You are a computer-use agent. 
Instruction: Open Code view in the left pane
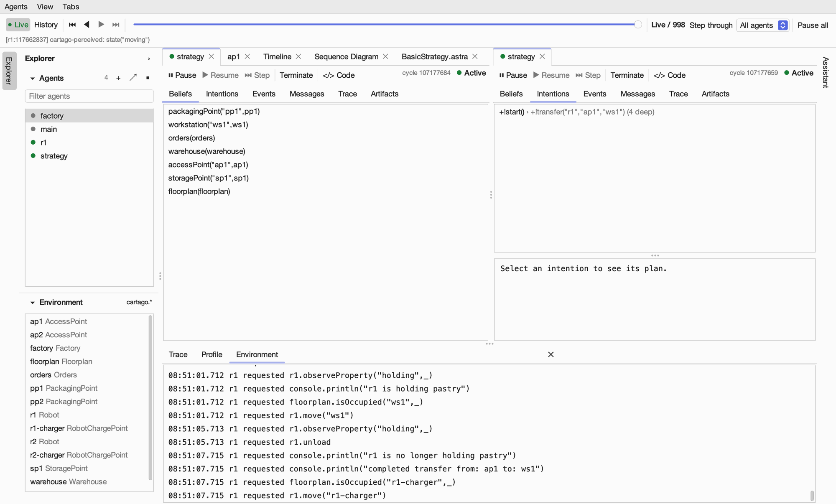coord(339,75)
